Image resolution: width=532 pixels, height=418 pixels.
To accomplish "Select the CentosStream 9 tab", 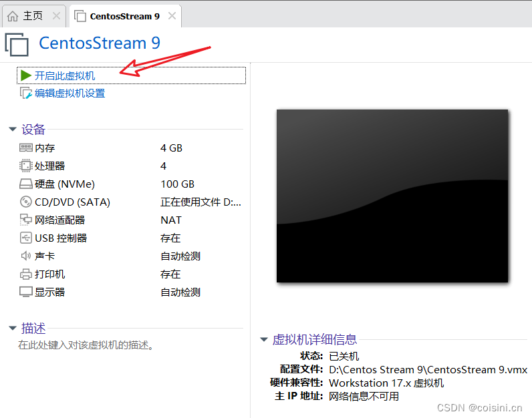I will (x=125, y=16).
